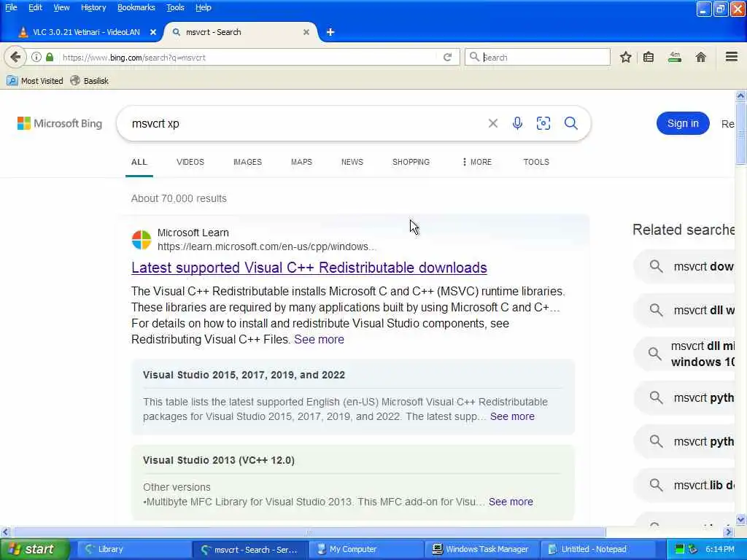Open the File menu
The width and height of the screenshot is (747, 560).
tap(11, 7)
